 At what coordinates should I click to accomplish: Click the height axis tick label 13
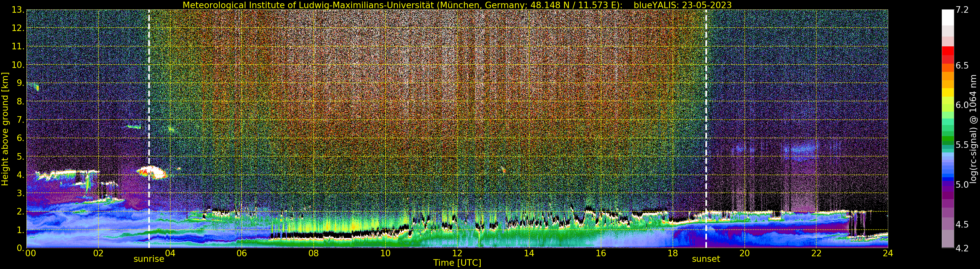[18, 10]
